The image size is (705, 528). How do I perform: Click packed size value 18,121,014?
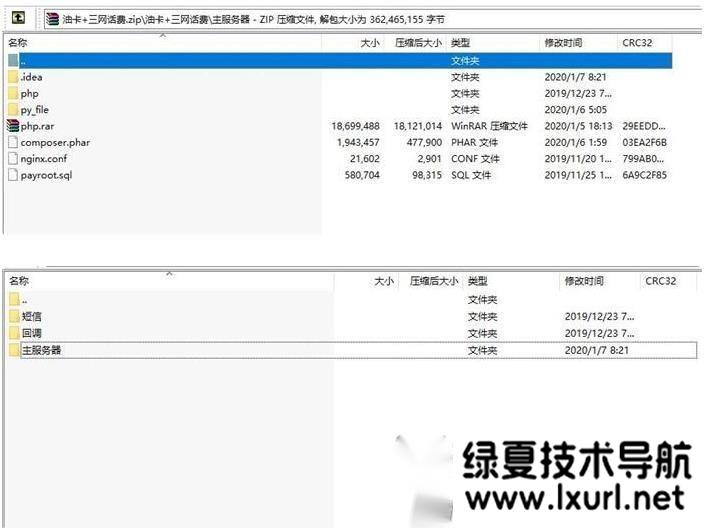point(418,126)
